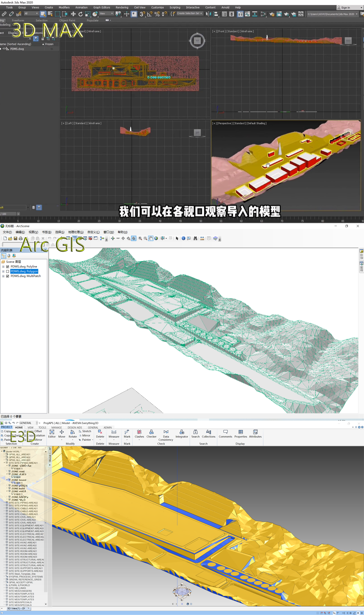The image size is (364, 615).
Task: Open the Rendering menu in 3ds Max
Action: [122, 8]
